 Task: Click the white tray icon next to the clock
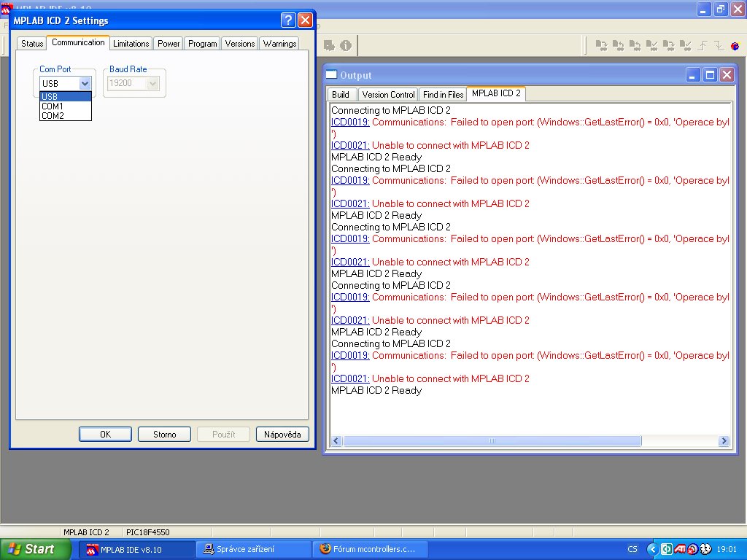tap(705, 549)
